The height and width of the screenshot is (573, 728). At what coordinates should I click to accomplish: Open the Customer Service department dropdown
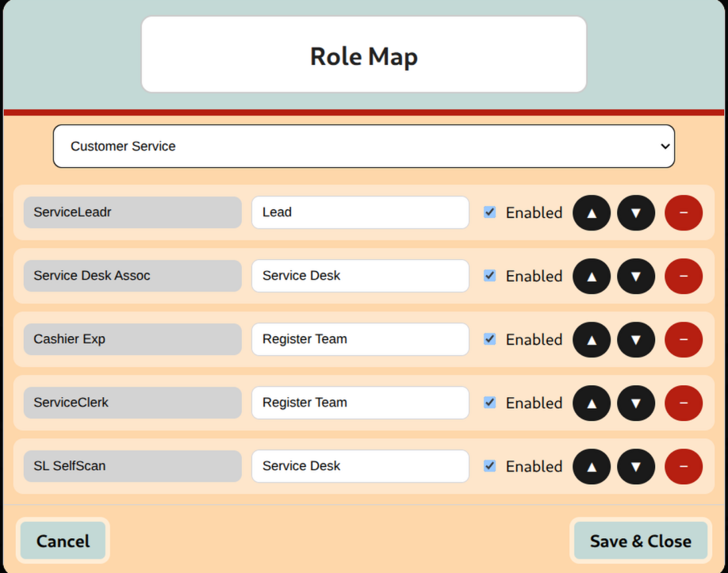[363, 146]
